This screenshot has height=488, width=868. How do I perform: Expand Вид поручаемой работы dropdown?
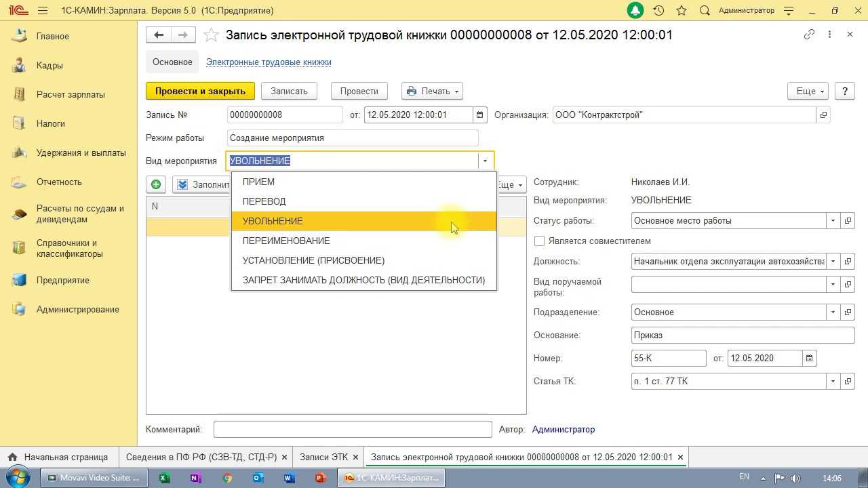point(833,285)
